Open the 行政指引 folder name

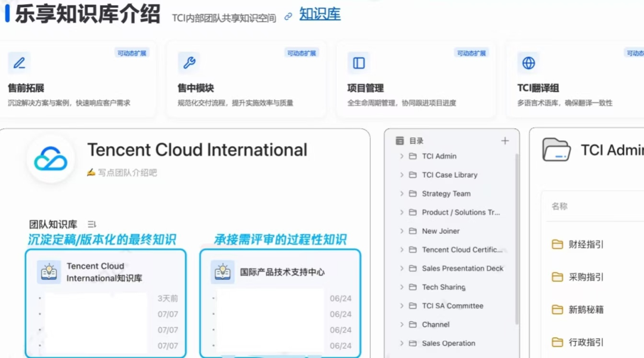click(586, 342)
